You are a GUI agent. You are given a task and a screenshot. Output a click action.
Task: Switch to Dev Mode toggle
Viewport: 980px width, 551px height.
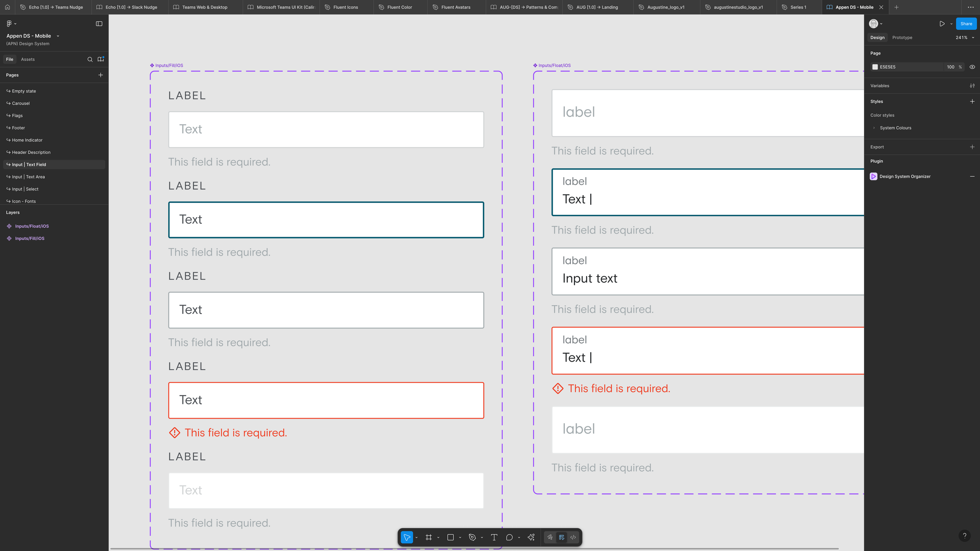(x=573, y=537)
